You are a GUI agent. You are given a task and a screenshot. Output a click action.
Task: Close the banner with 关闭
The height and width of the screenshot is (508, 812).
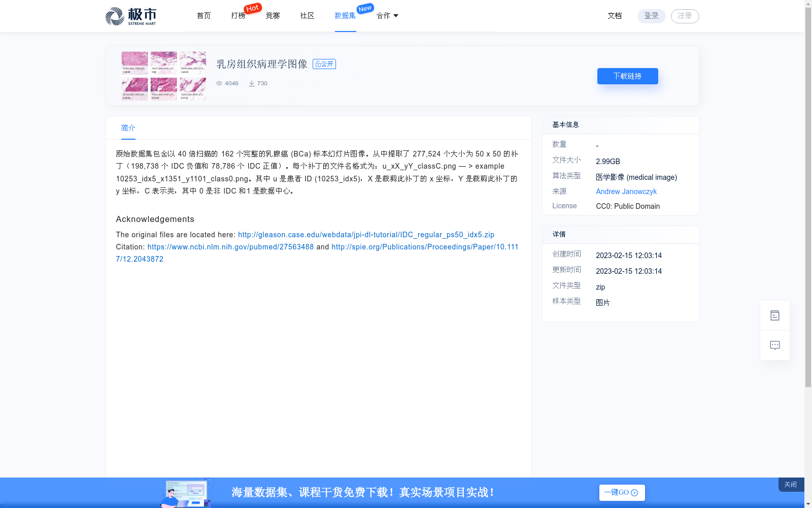791,485
